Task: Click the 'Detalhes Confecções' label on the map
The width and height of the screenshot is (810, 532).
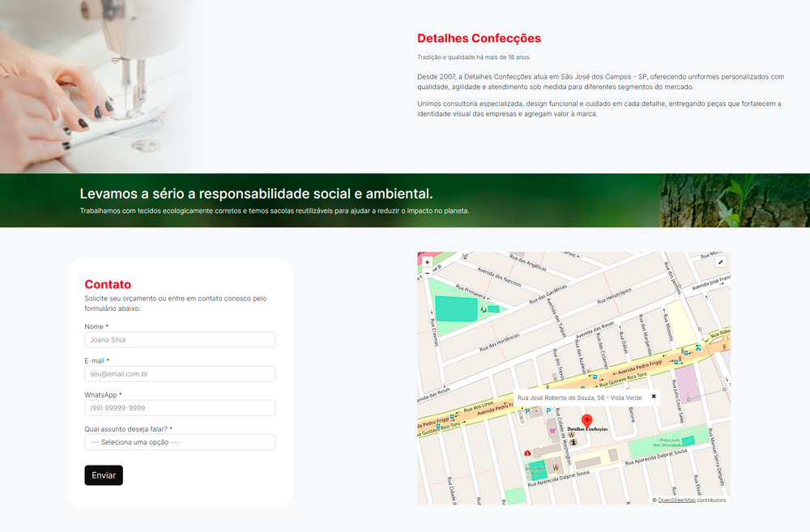Action: [587, 429]
